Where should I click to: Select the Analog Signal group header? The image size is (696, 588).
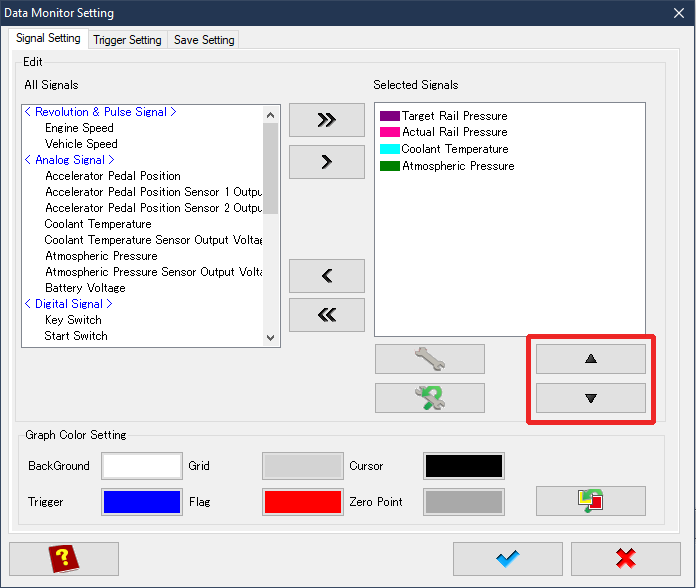pyautogui.click(x=70, y=160)
